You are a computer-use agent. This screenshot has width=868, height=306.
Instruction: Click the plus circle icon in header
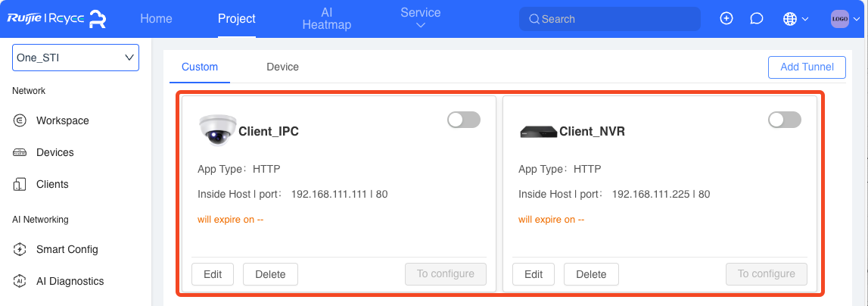(726, 18)
